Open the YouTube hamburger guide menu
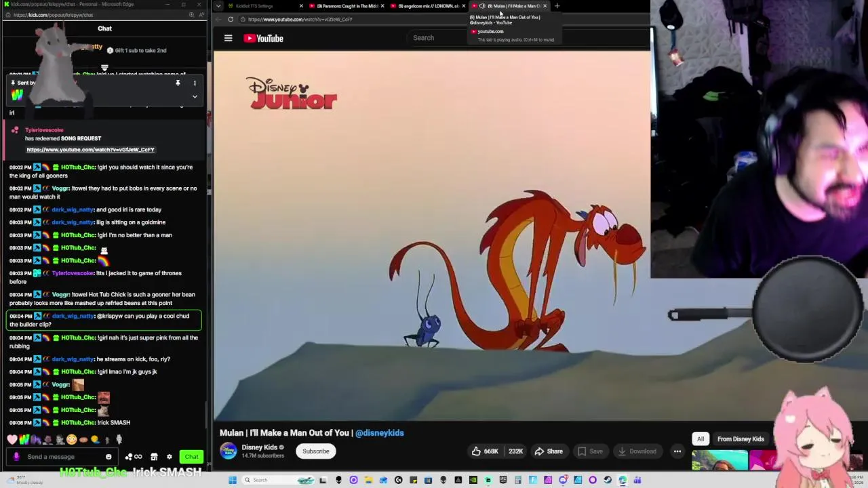Viewport: 868px width, 488px height. point(228,38)
